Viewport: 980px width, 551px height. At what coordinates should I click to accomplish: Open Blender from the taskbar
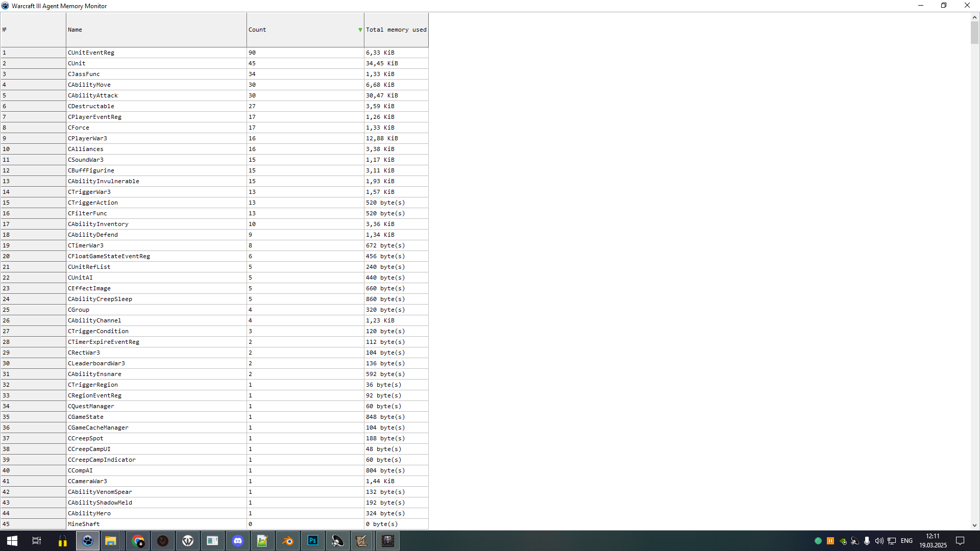288,541
